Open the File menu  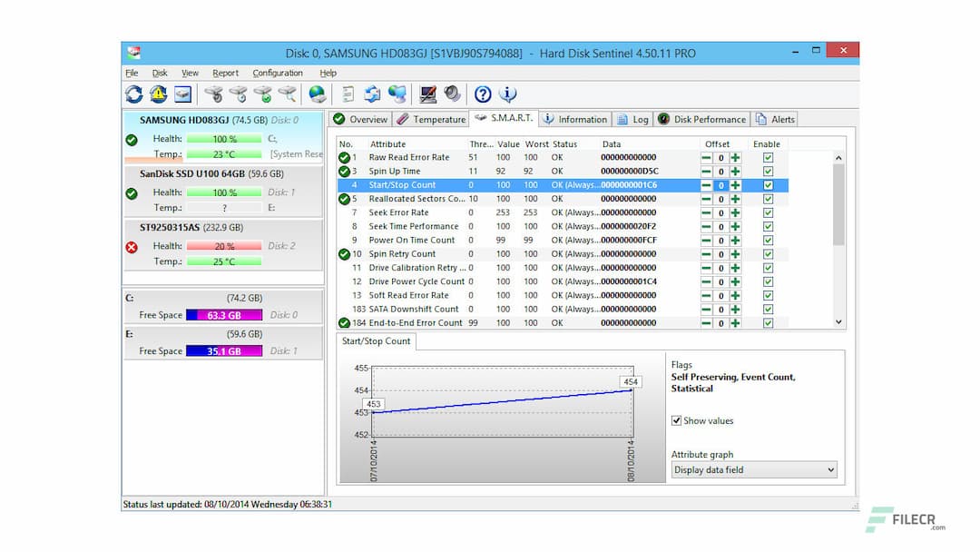click(x=132, y=74)
